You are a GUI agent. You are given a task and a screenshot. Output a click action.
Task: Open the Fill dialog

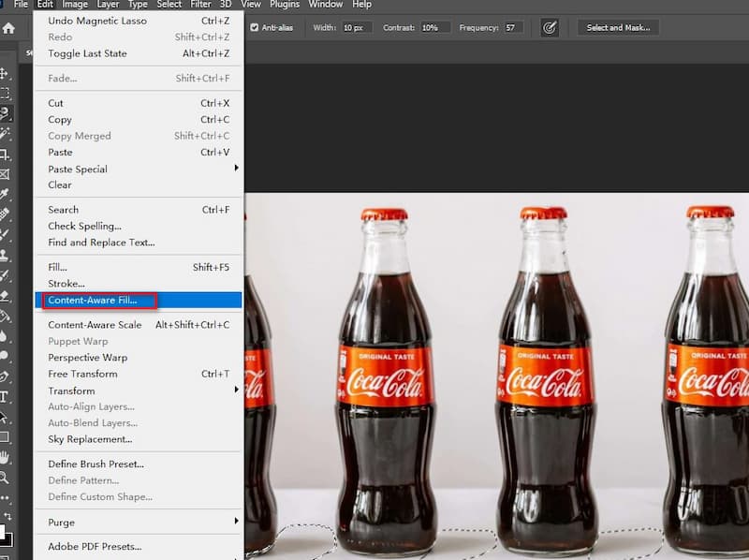click(x=139, y=267)
